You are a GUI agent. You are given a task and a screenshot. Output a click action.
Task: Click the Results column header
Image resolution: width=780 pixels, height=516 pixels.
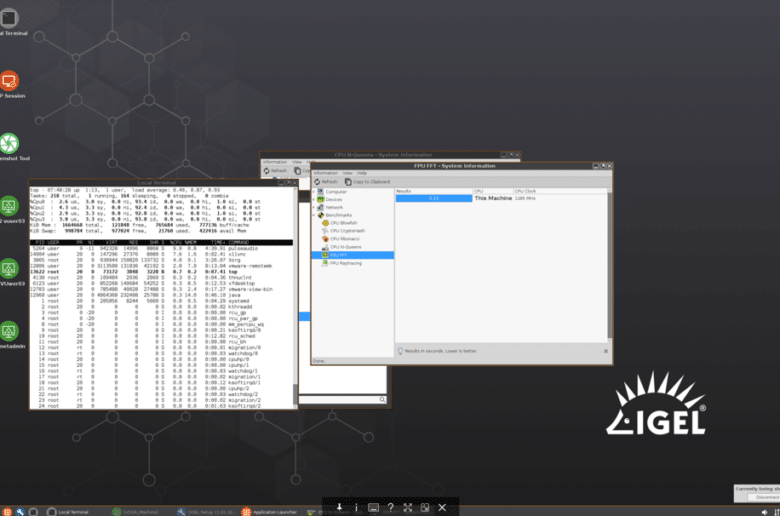pos(434,191)
